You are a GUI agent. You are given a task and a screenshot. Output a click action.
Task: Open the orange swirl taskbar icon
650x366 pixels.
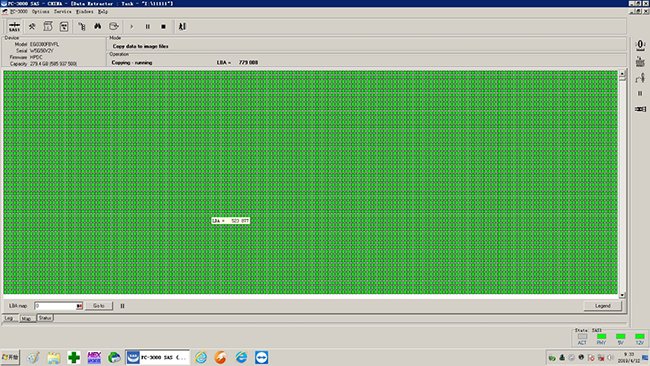pyautogui.click(x=221, y=357)
